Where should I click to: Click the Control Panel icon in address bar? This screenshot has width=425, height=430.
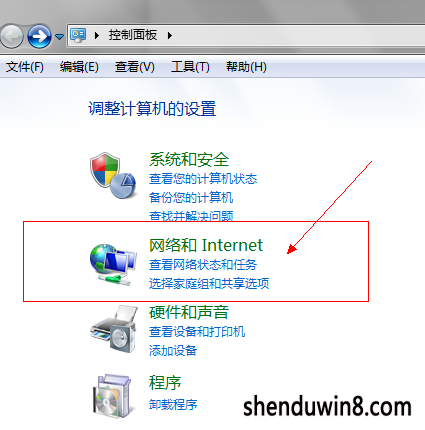[78, 35]
